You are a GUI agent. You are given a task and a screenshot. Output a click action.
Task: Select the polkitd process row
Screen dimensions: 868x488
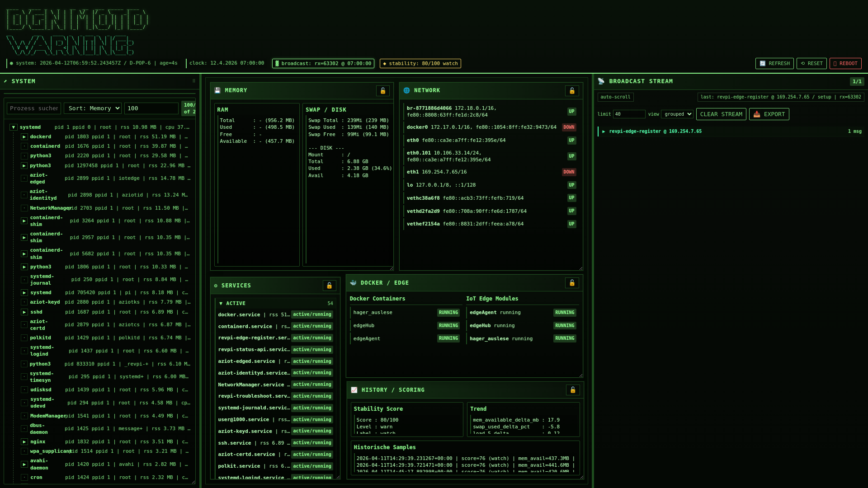106,338
